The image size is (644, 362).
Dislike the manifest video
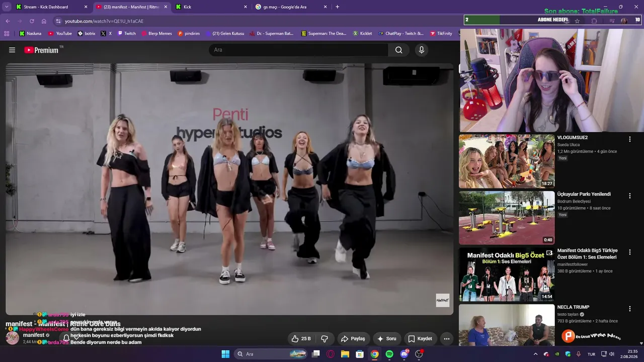[x=325, y=338]
